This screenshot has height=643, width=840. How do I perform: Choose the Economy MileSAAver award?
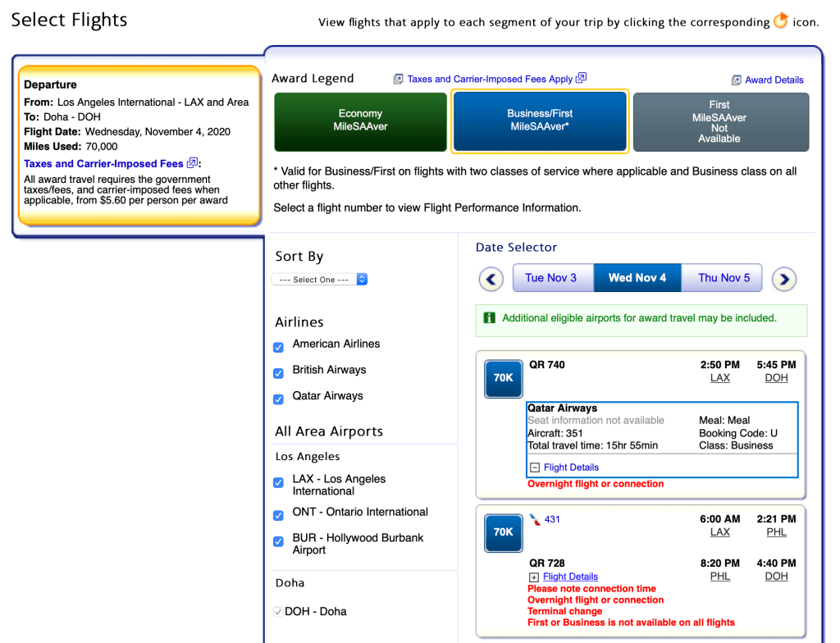360,121
